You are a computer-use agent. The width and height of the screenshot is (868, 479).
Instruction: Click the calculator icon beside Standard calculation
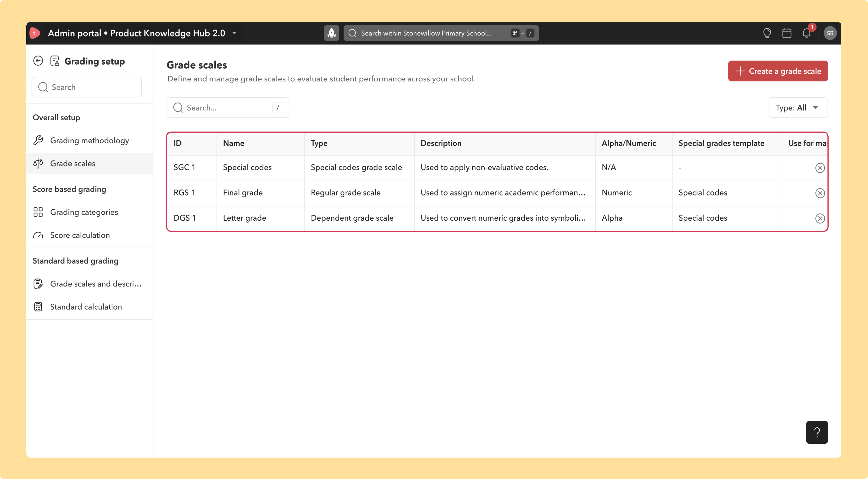click(x=38, y=307)
